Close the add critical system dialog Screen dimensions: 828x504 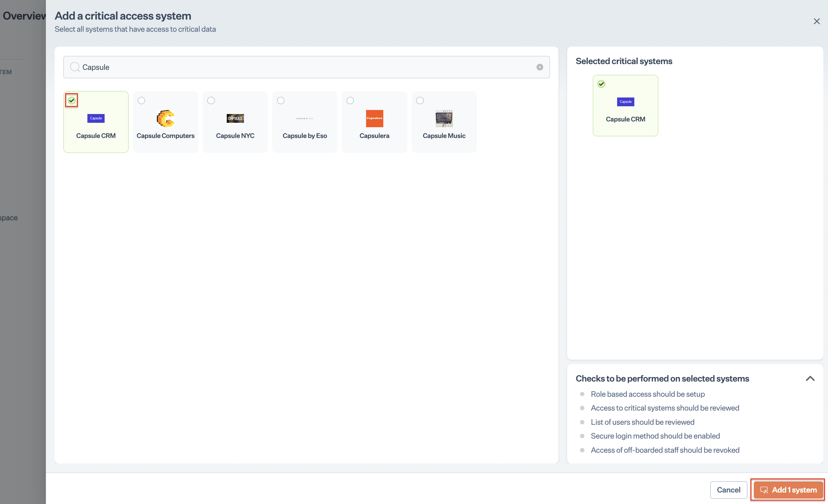pos(817,22)
